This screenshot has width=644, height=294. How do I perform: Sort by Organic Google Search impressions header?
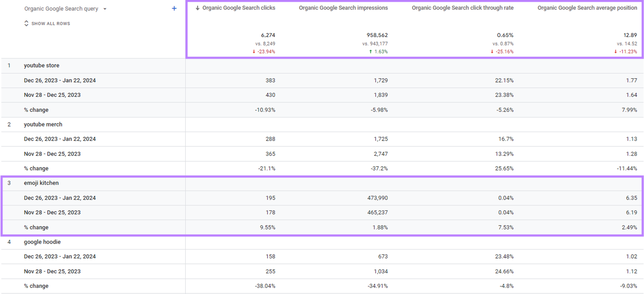(x=343, y=7)
